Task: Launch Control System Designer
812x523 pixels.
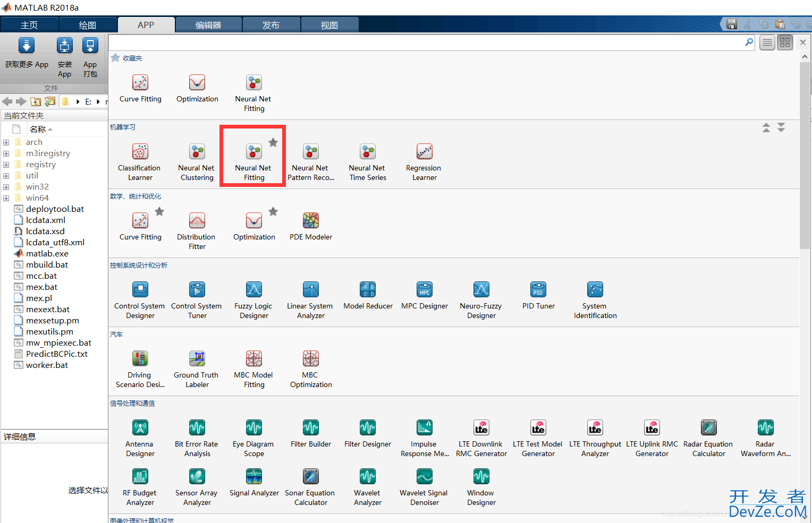Action: point(140,300)
